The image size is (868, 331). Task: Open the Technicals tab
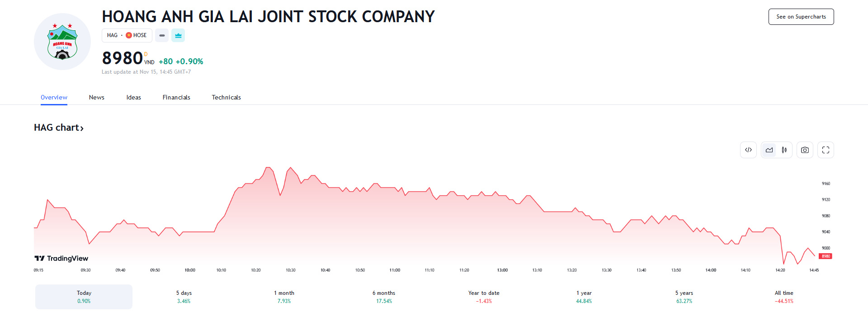[226, 97]
